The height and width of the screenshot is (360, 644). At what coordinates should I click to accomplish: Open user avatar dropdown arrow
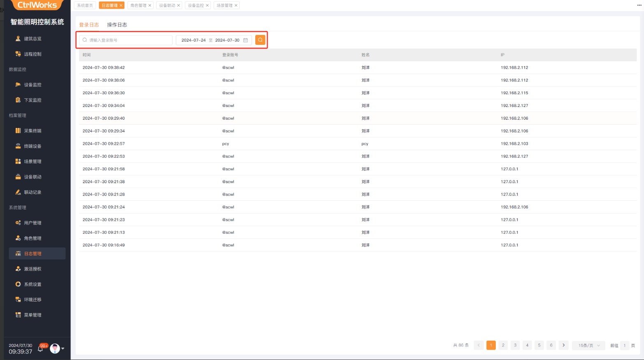tap(63, 349)
